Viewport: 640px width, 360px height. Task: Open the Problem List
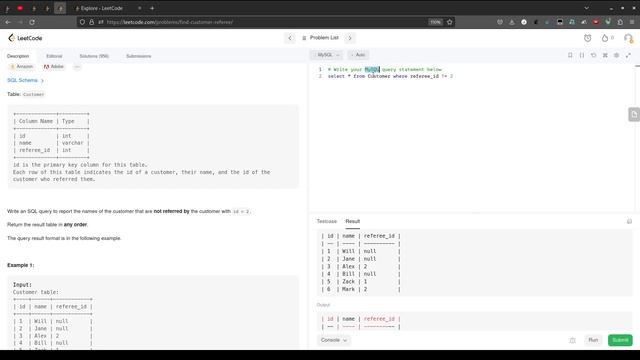(x=320, y=38)
